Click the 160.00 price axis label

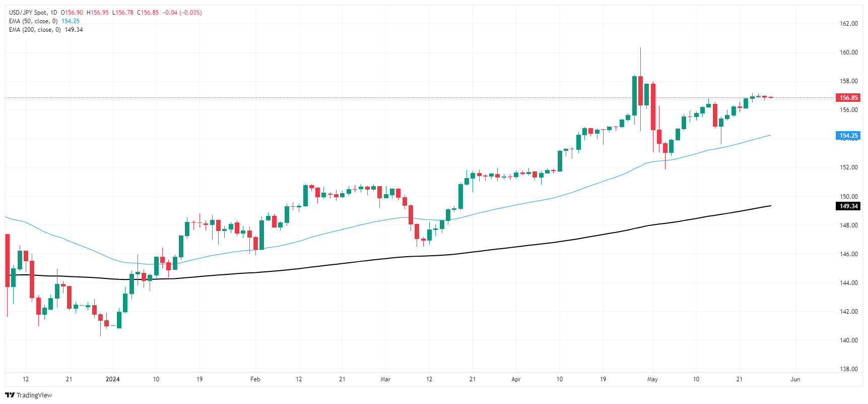[x=848, y=52]
